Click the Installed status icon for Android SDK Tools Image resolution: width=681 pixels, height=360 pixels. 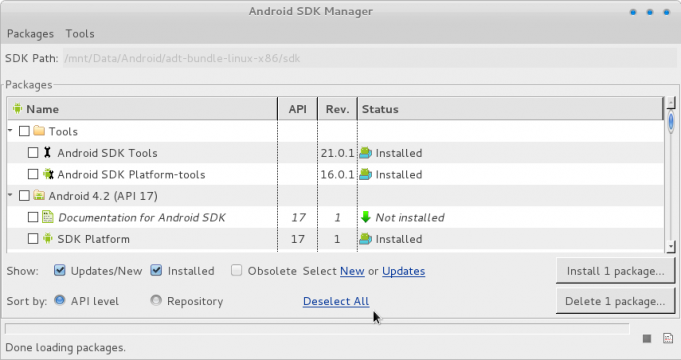tap(366, 153)
